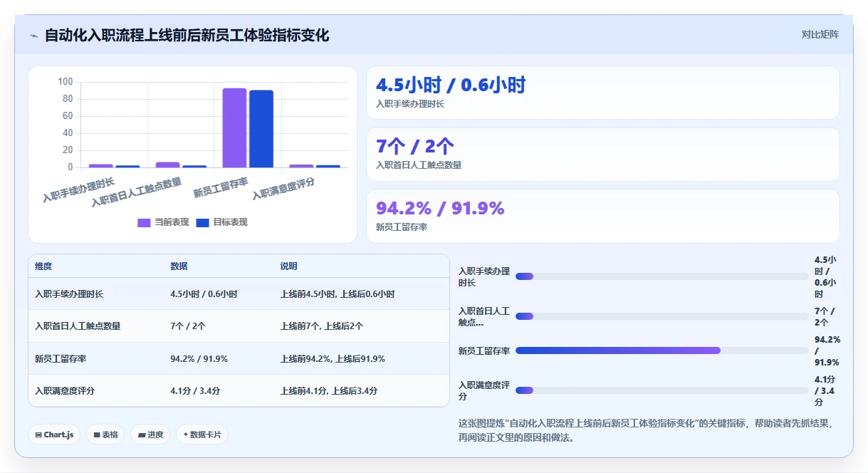Click table cell 7个 / 2个
The height and width of the screenshot is (473, 868).
click(x=188, y=326)
